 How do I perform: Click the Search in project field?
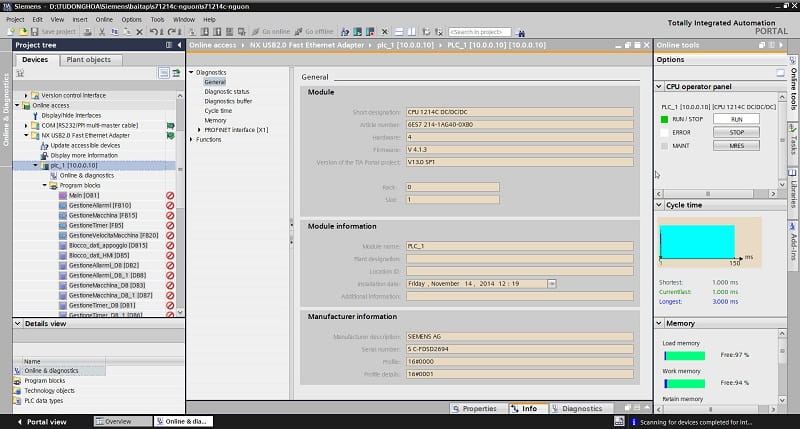pyautogui.click(x=479, y=32)
